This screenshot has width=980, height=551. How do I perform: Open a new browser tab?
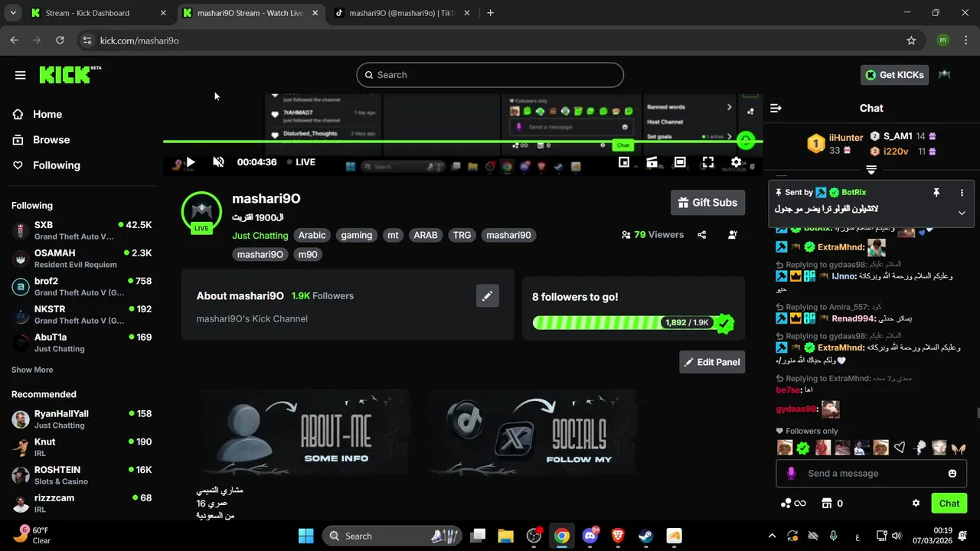(491, 13)
